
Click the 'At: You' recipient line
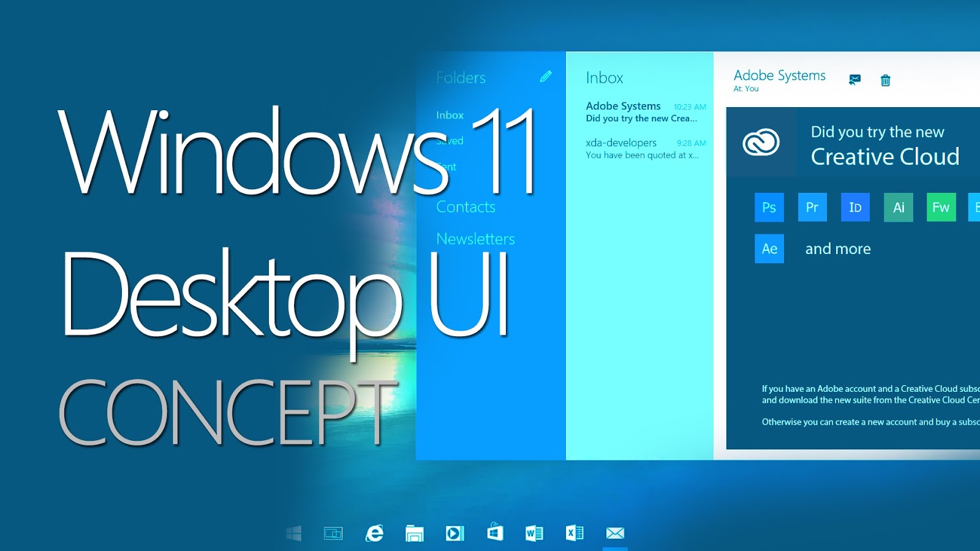pyautogui.click(x=746, y=89)
